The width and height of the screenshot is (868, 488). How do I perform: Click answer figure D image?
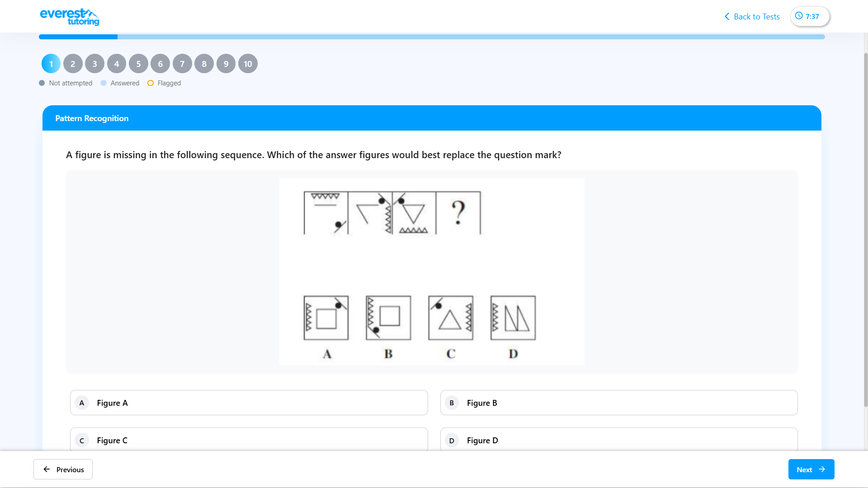coord(513,318)
